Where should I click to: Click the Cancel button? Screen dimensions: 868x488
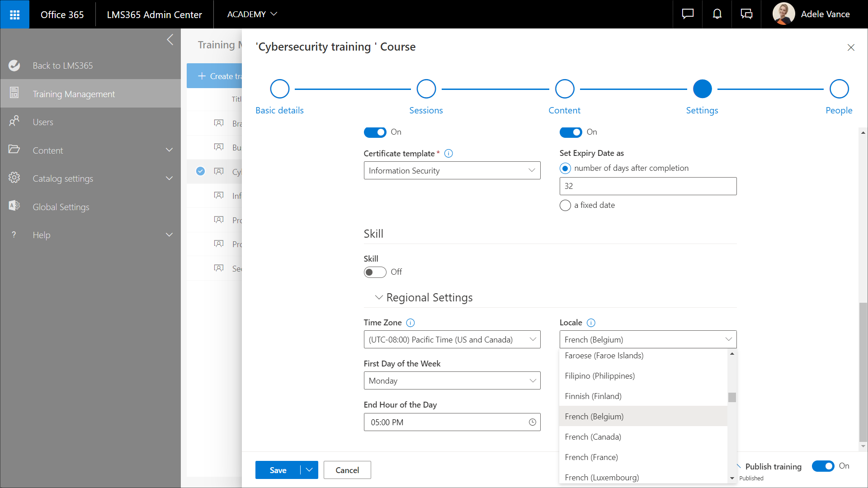[347, 470]
